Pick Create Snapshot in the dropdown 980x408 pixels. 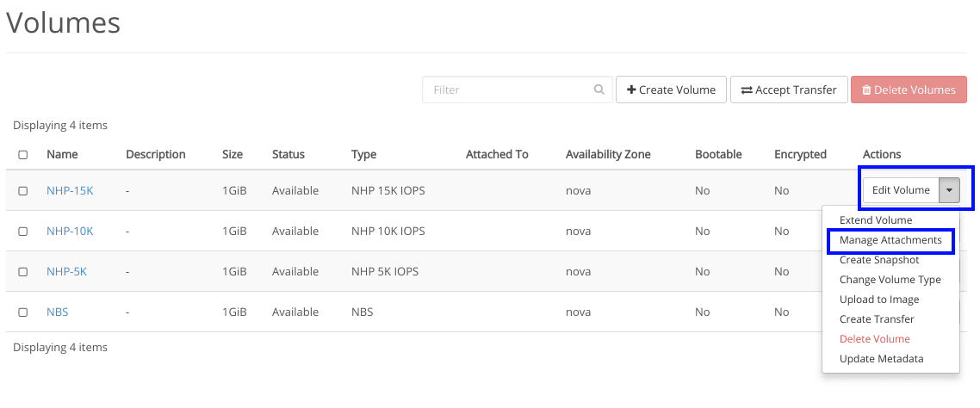[879, 260]
